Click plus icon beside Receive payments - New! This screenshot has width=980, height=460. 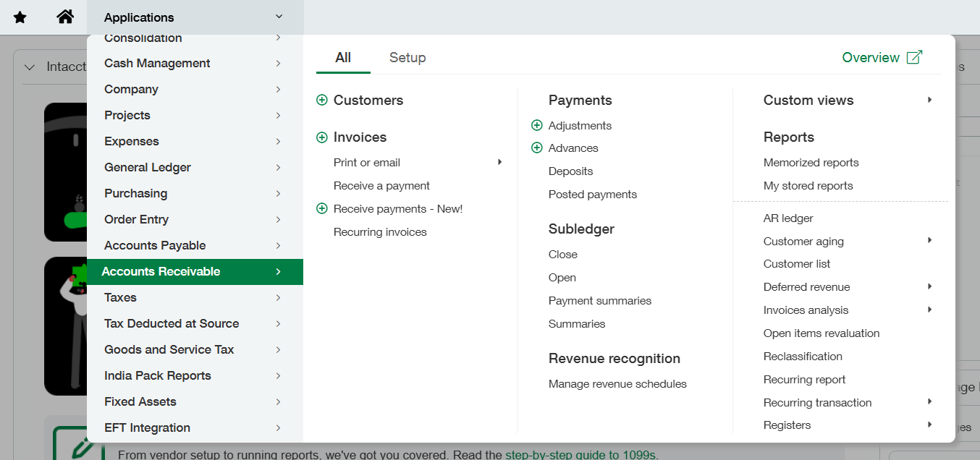tap(322, 209)
